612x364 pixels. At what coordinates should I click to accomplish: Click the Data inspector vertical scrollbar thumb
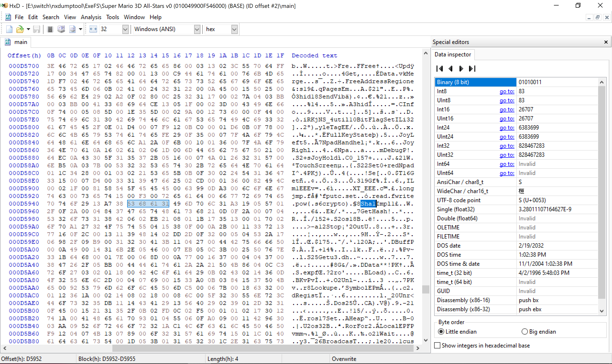tap(601, 192)
